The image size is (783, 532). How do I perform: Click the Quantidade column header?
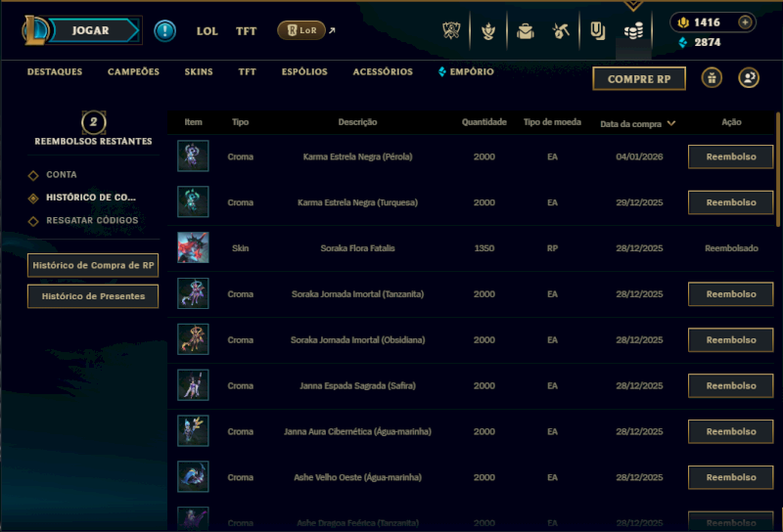484,122
